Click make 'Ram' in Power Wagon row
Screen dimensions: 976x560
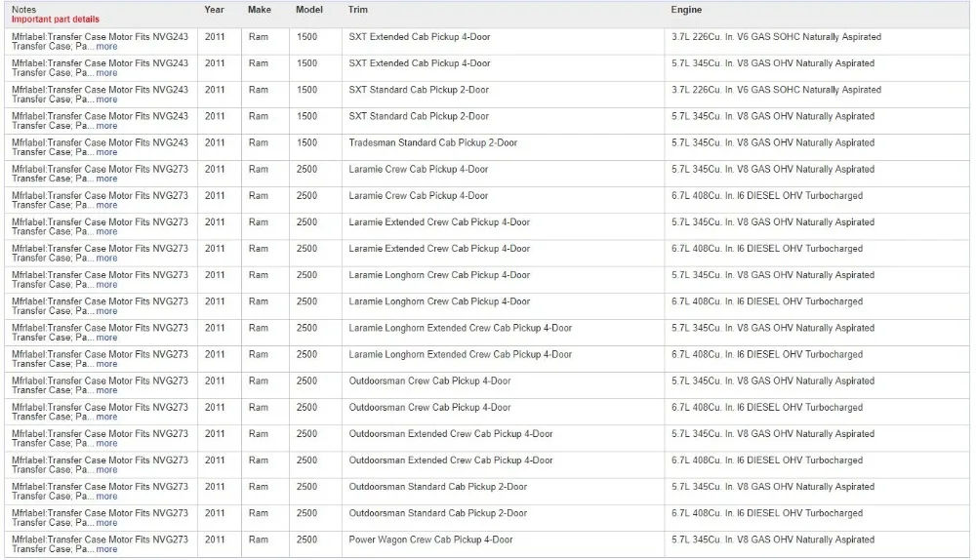[x=259, y=540]
